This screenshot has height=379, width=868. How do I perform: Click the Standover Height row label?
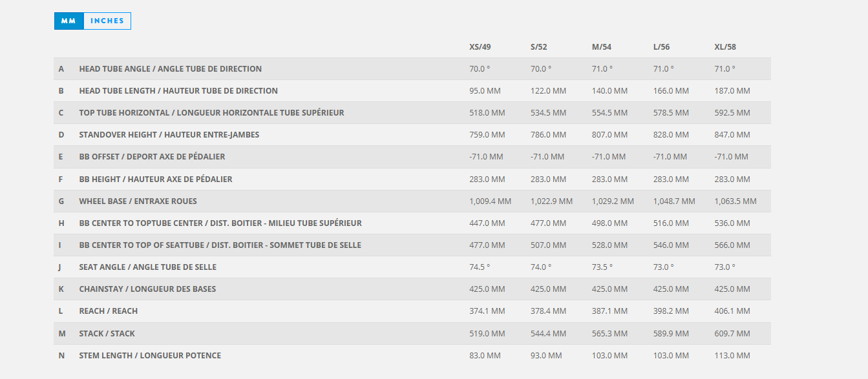[x=169, y=135]
